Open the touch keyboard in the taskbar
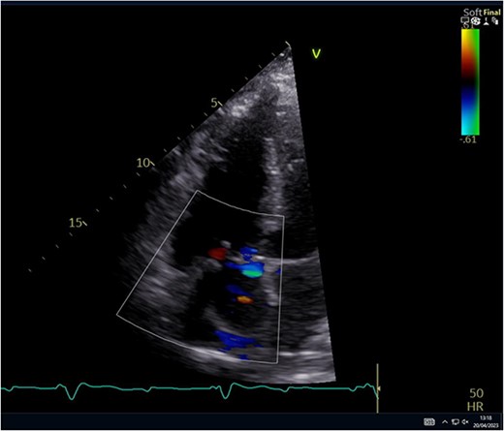This screenshot has width=504, height=431. pyautogui.click(x=429, y=421)
